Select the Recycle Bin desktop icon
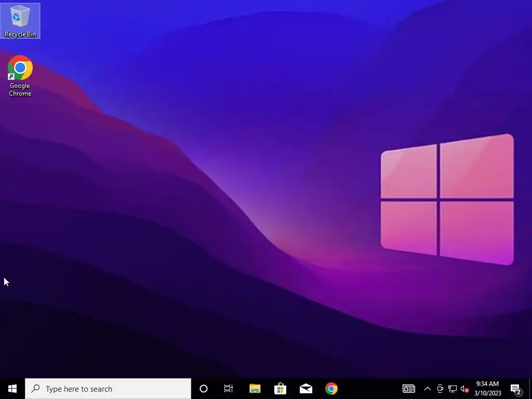The image size is (532, 399). (x=20, y=21)
